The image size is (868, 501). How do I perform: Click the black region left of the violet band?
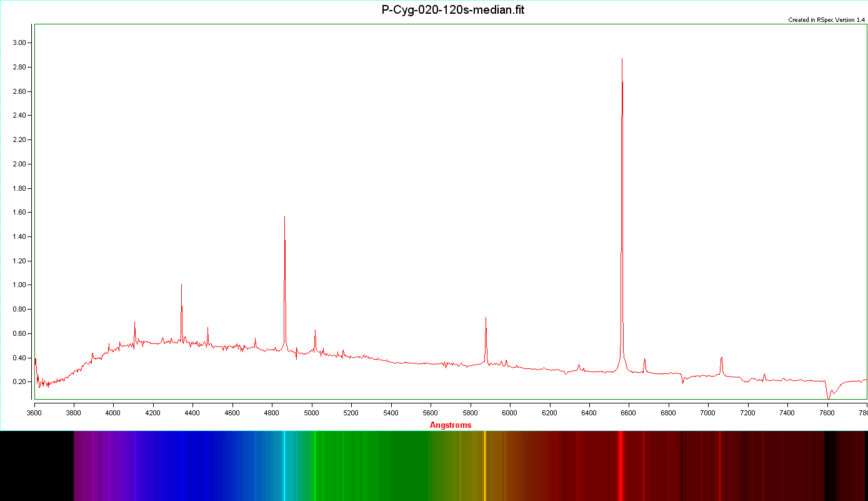point(36,465)
